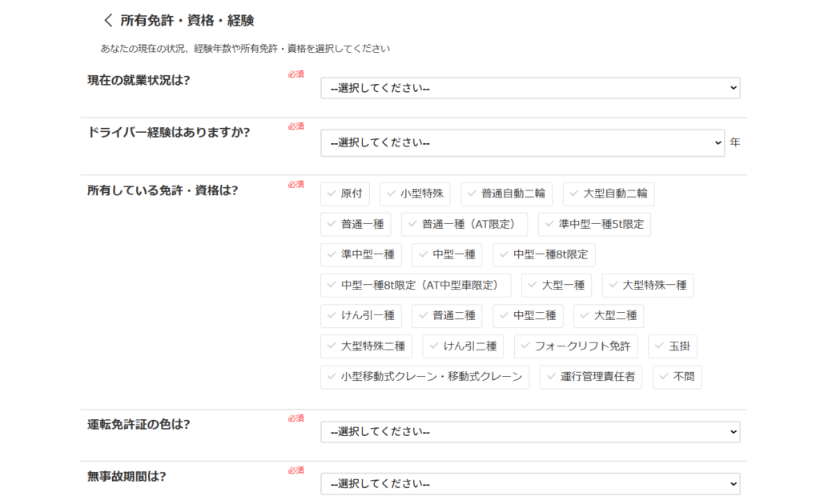
Task: Enable the 中型一種8t限定（AT中型車限定） checkbox
Action: [x=416, y=286]
